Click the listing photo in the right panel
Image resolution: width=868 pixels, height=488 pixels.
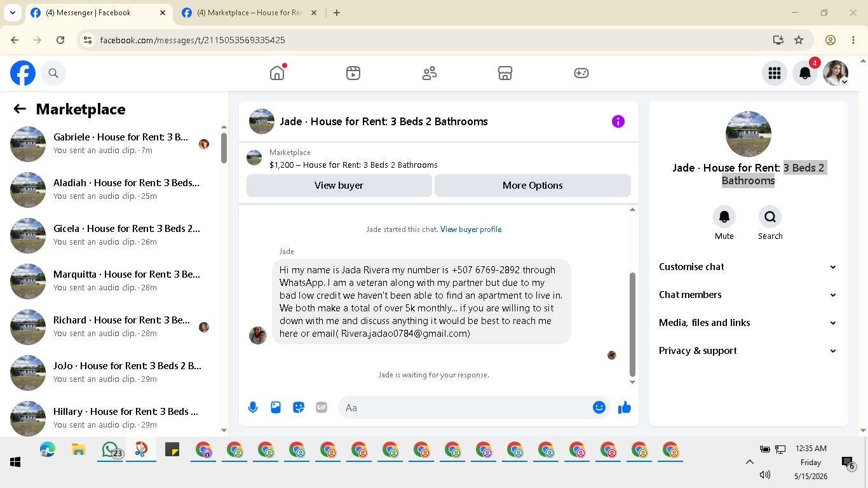click(749, 134)
